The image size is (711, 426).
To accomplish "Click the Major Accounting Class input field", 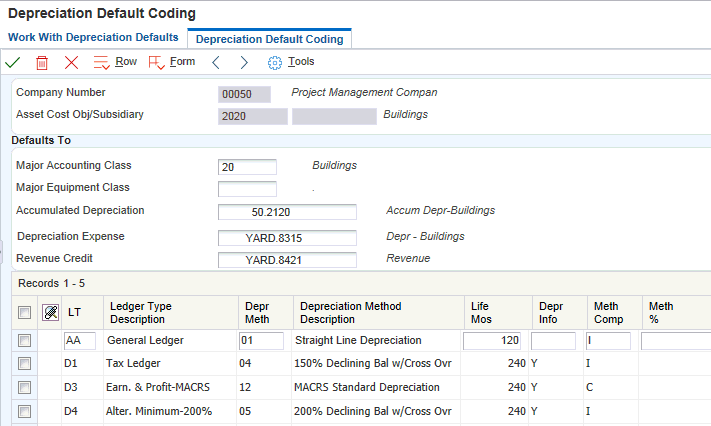I will tap(247, 167).
